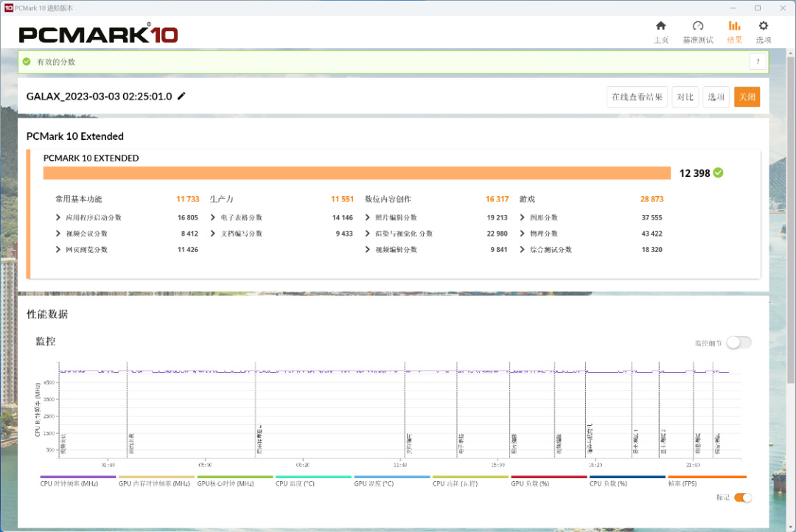The width and height of the screenshot is (796, 532).
Task: Click the 在线查看结果 button
Action: 637,97
